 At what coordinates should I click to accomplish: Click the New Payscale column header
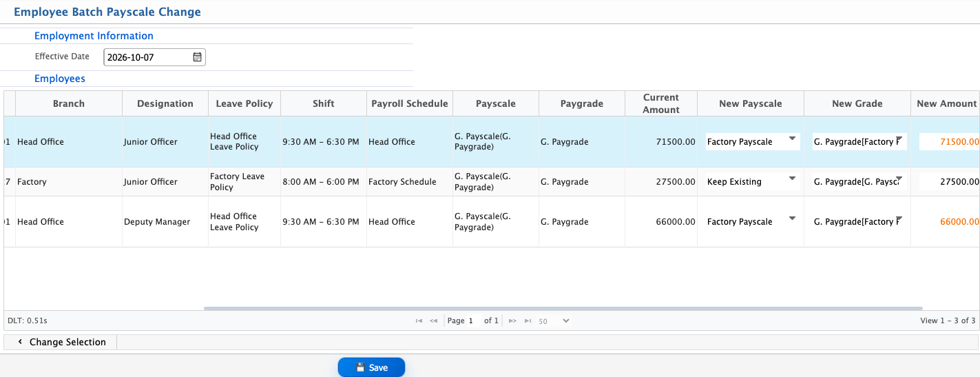click(751, 103)
